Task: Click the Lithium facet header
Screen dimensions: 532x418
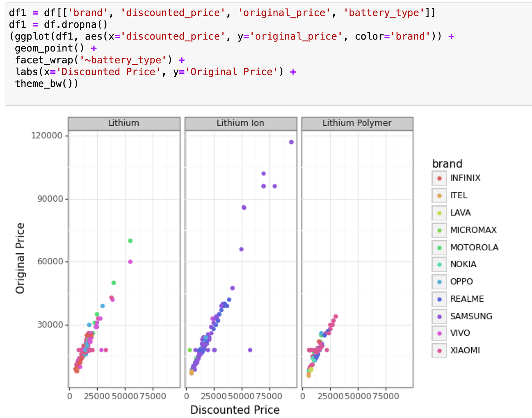Action: (124, 123)
